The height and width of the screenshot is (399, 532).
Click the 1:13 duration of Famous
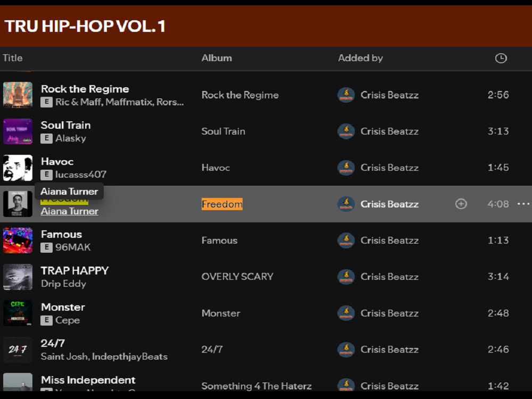pyautogui.click(x=498, y=240)
